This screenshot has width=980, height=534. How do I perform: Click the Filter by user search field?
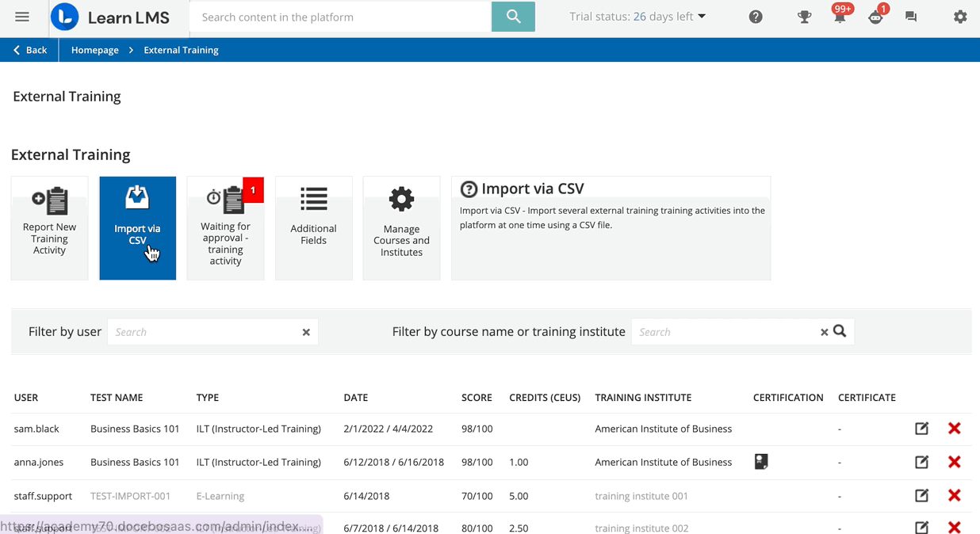tap(204, 332)
